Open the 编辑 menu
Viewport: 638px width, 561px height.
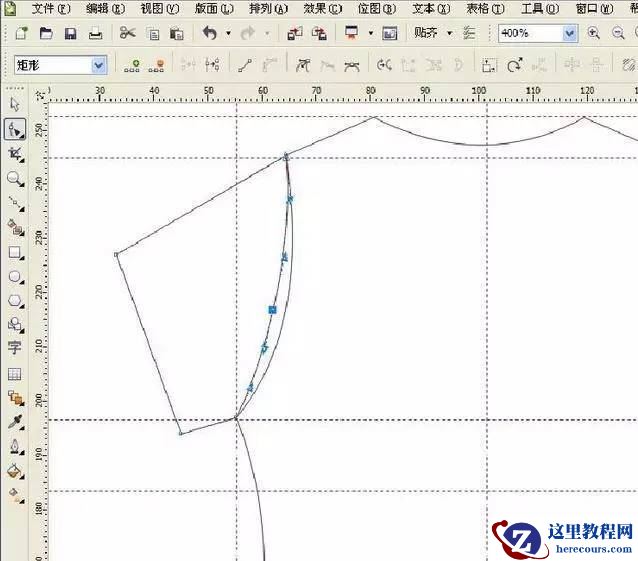[x=105, y=9]
